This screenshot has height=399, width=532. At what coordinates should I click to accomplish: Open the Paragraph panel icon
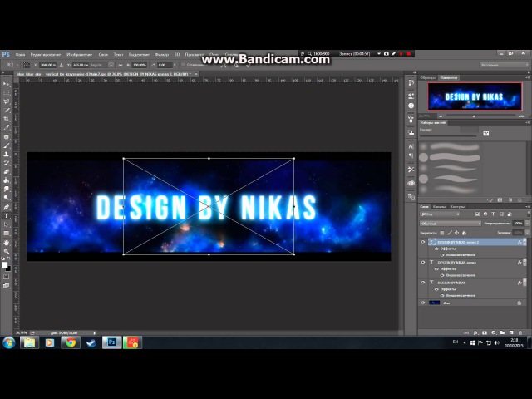click(411, 155)
